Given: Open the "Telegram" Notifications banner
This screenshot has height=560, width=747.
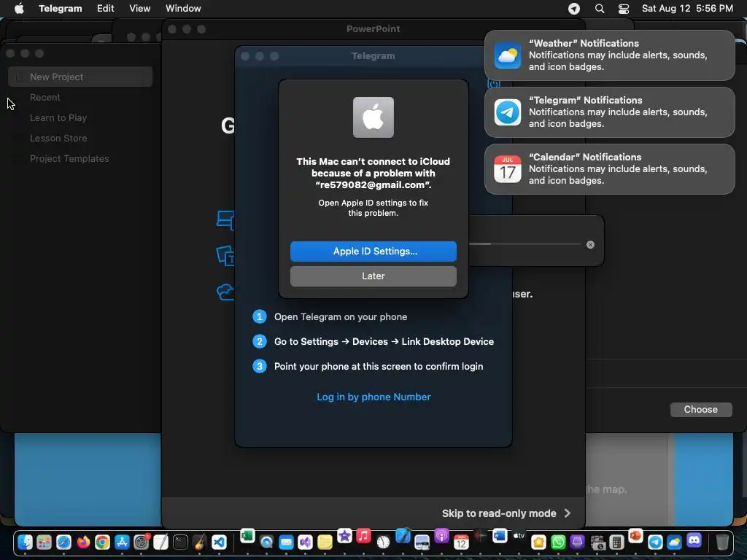Looking at the screenshot, I should 609,112.
